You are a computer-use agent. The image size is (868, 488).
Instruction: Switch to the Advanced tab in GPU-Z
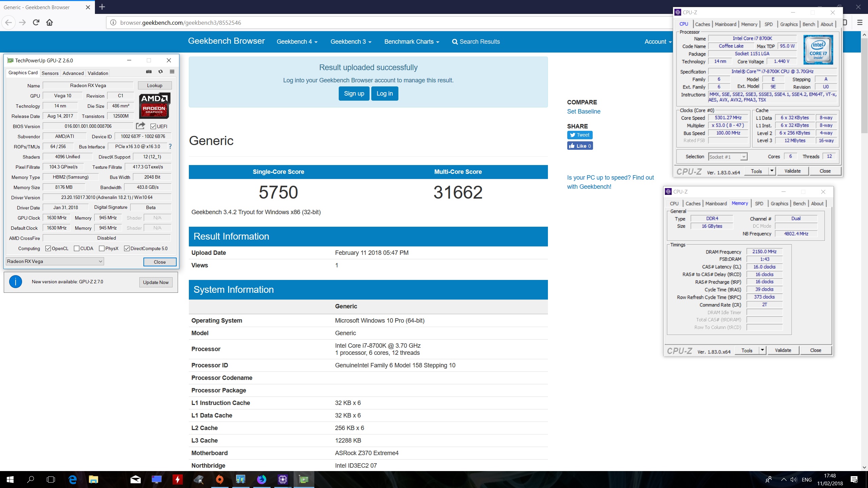73,73
